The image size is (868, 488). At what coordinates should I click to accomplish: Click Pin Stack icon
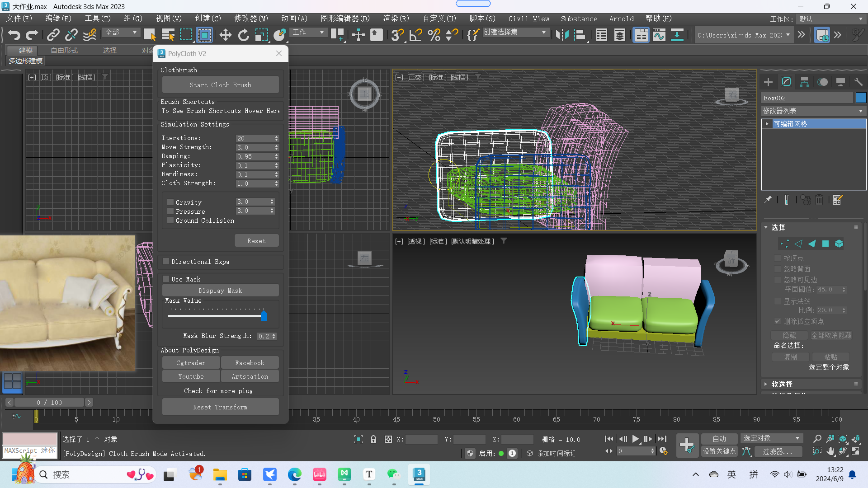tap(768, 199)
